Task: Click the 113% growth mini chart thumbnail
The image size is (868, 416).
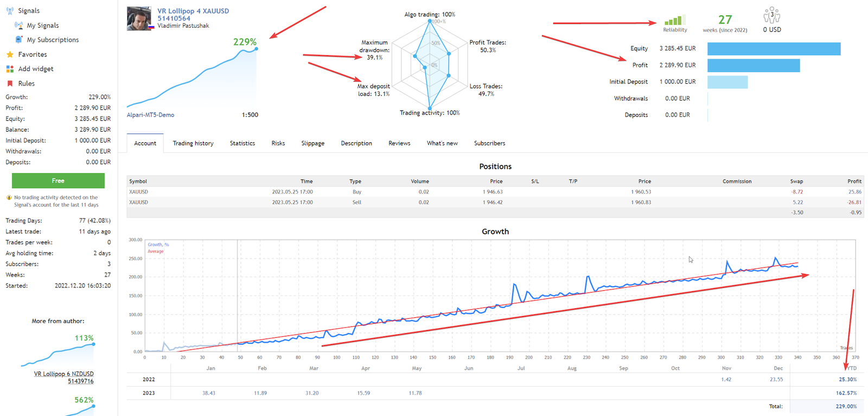Action: pyautogui.click(x=58, y=350)
